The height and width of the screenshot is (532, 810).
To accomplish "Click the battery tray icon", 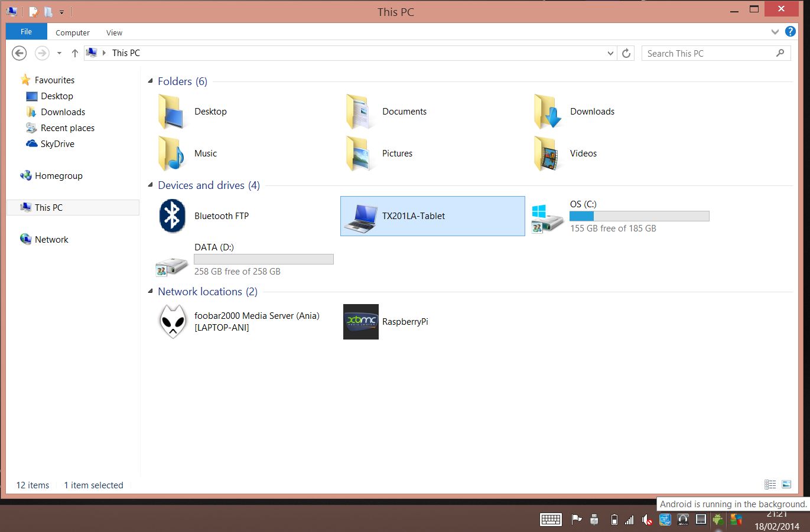I will coord(614,520).
